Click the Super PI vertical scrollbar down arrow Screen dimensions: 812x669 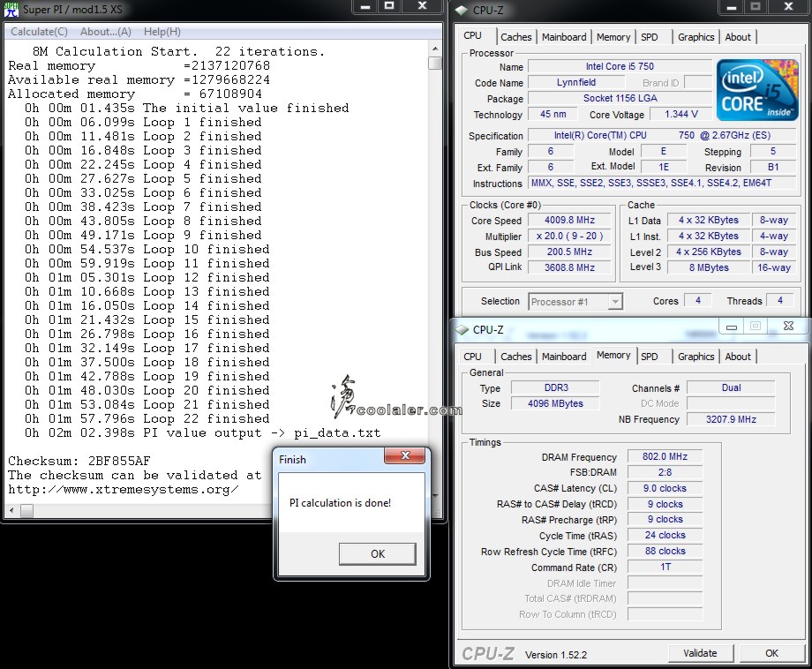[x=435, y=495]
